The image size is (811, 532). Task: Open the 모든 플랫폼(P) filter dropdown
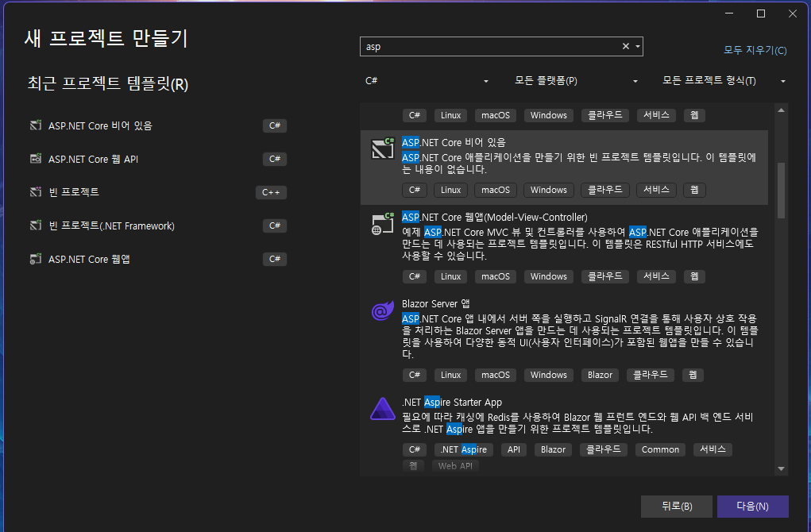tap(575, 81)
